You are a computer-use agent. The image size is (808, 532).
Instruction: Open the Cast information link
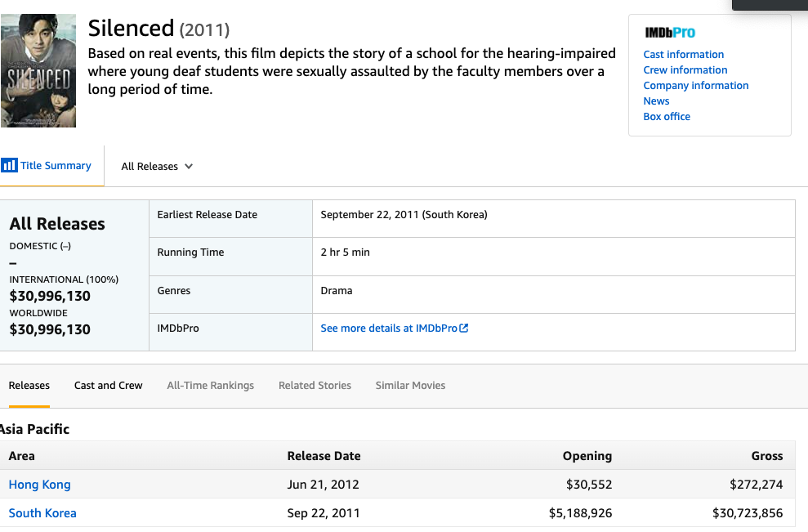(683, 55)
